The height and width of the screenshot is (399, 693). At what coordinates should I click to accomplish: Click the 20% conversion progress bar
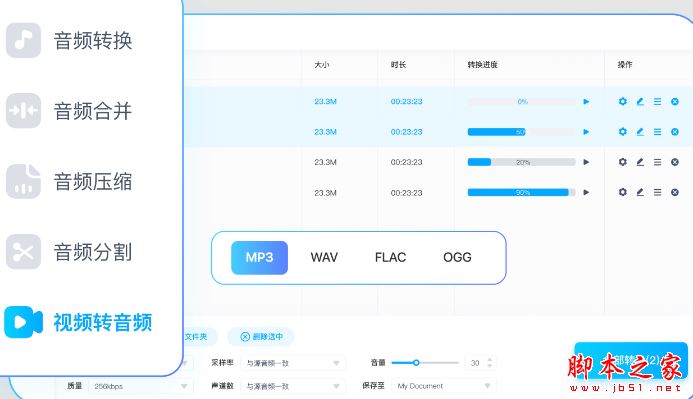point(522,162)
